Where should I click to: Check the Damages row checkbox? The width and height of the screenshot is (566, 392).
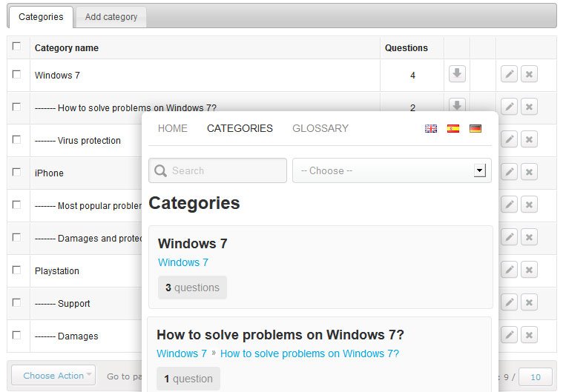click(16, 335)
